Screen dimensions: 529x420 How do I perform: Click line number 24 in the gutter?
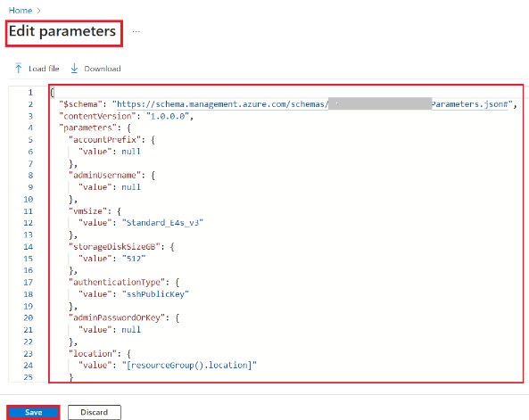(x=28, y=366)
